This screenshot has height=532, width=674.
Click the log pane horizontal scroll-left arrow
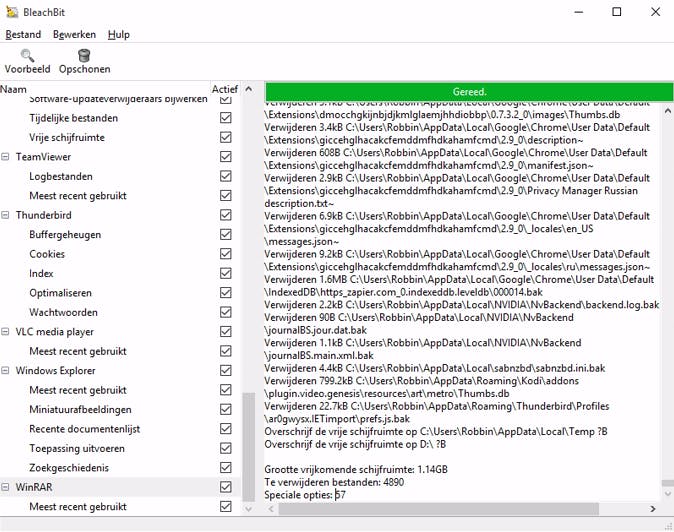click(x=271, y=509)
